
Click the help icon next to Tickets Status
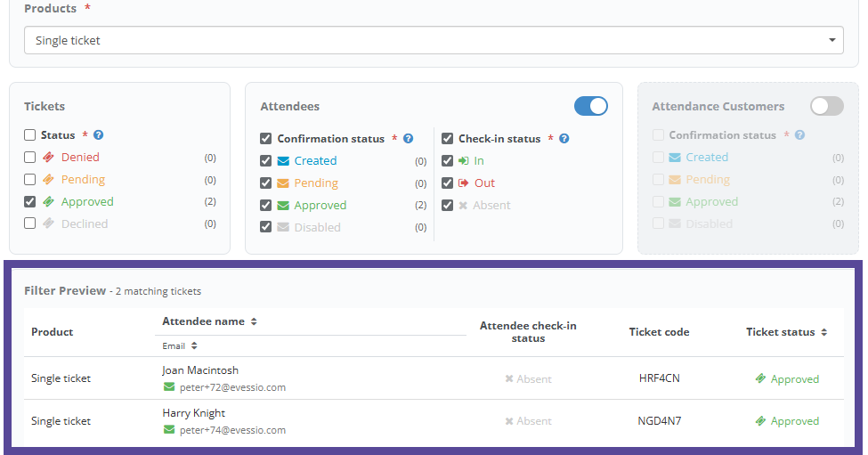coord(99,135)
